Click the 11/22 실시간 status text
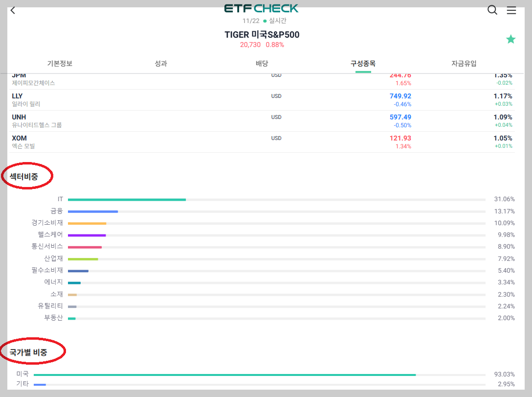532x397 pixels. 265,21
